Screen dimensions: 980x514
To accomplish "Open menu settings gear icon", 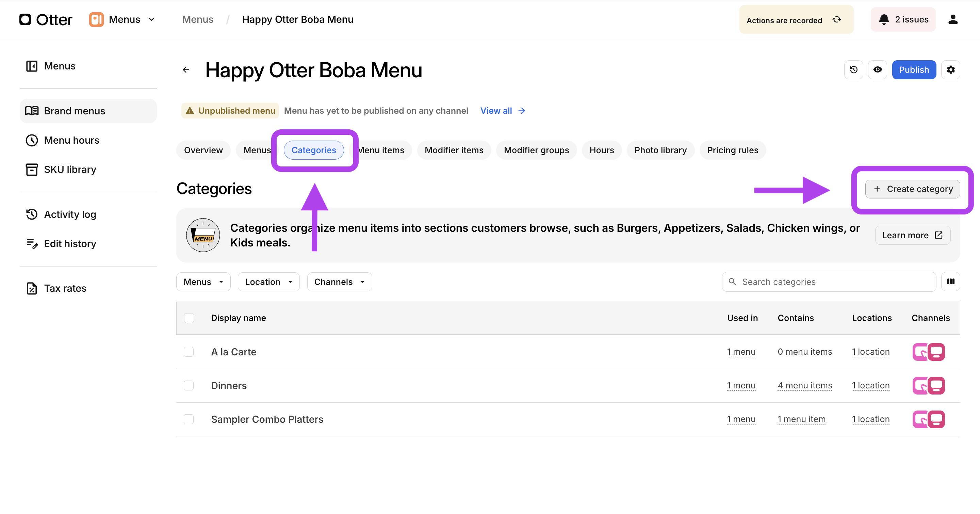I will tap(951, 70).
